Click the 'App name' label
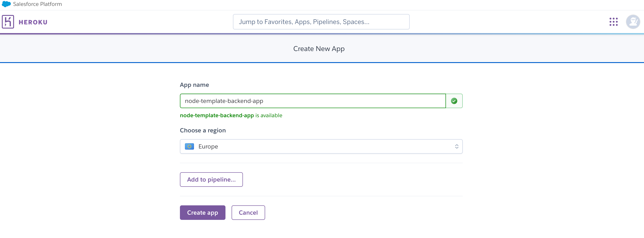 pos(194,85)
